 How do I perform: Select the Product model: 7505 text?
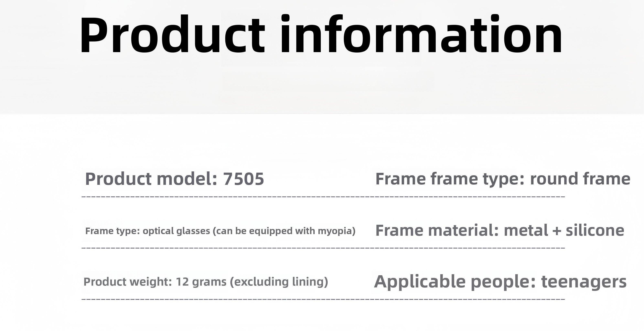point(174,179)
